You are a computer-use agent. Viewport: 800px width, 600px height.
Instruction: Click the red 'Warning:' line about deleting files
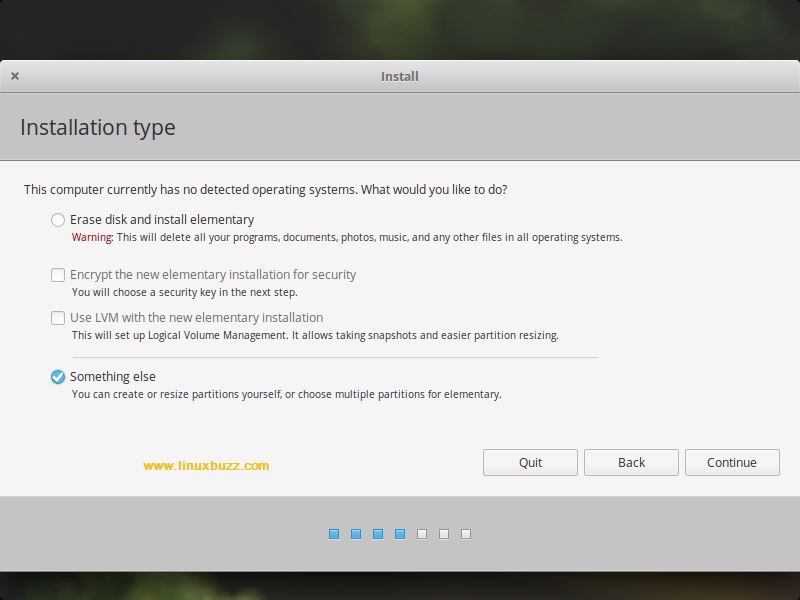[x=347, y=237]
